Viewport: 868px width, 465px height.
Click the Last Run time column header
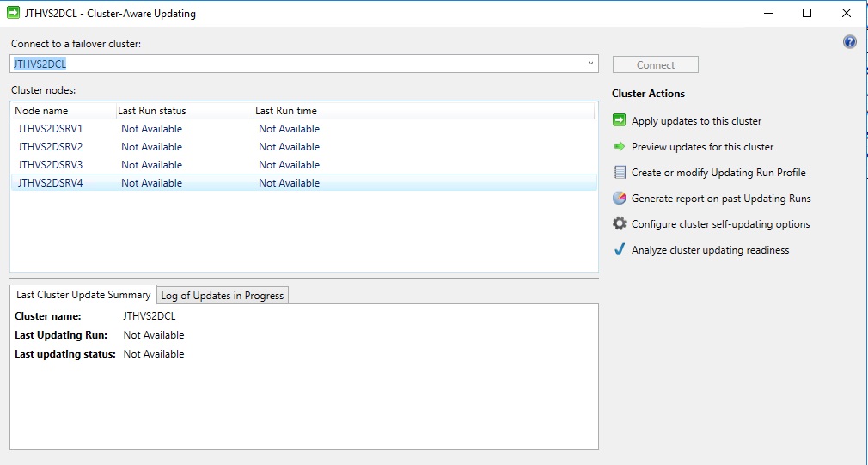(x=424, y=111)
